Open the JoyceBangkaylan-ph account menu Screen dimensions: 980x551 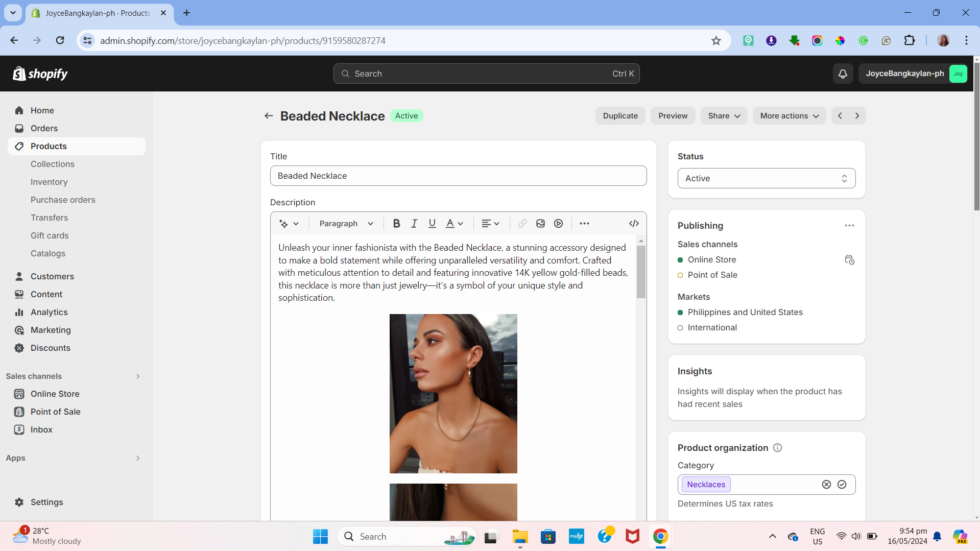913,74
